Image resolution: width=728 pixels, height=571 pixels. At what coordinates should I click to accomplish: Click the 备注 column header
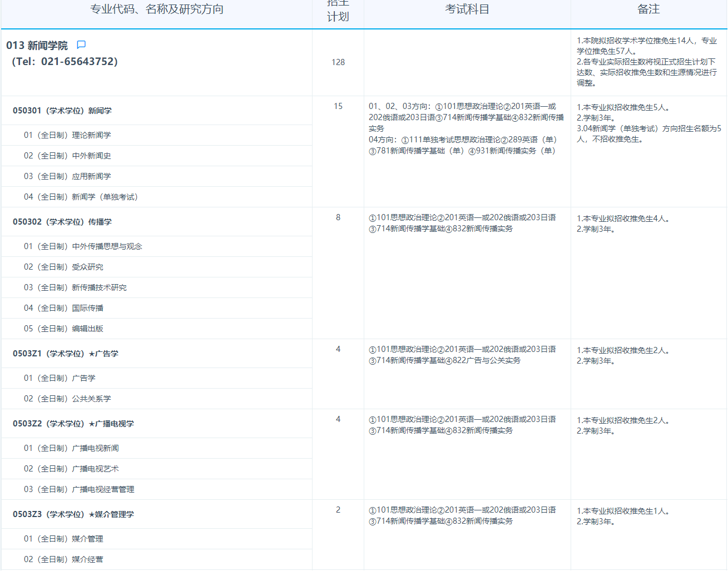tap(648, 9)
